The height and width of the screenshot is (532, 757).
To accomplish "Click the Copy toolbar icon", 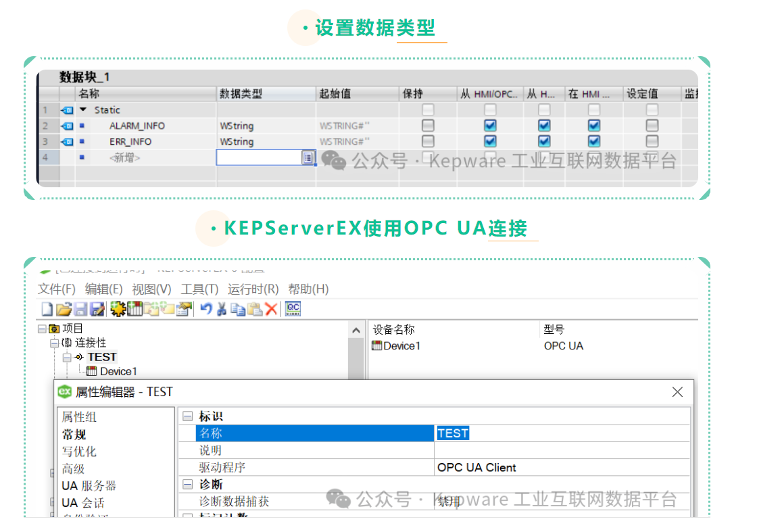I will [x=238, y=309].
